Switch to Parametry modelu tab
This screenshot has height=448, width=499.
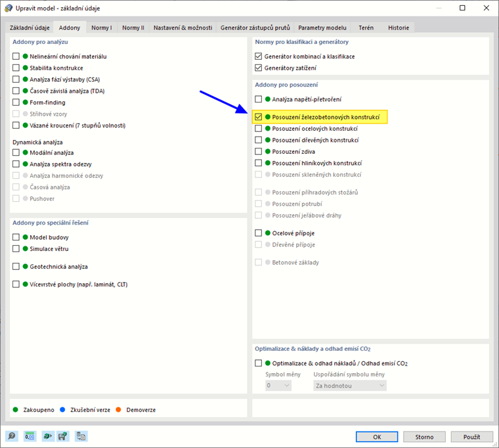tap(322, 28)
